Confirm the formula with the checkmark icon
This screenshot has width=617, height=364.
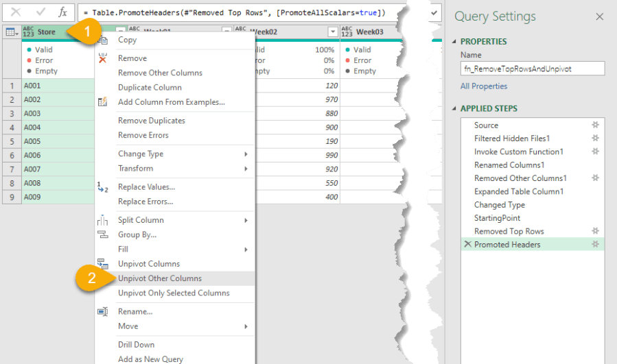pos(40,12)
